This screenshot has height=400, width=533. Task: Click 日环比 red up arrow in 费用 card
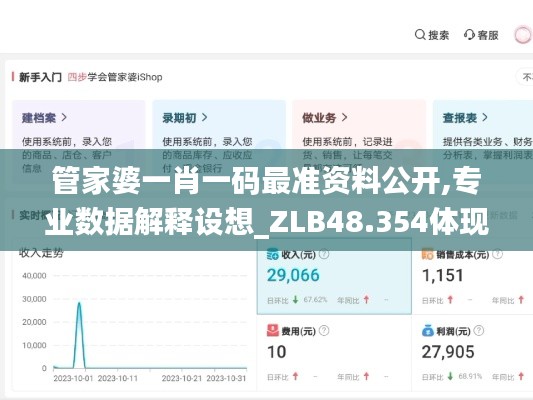[x=296, y=376]
